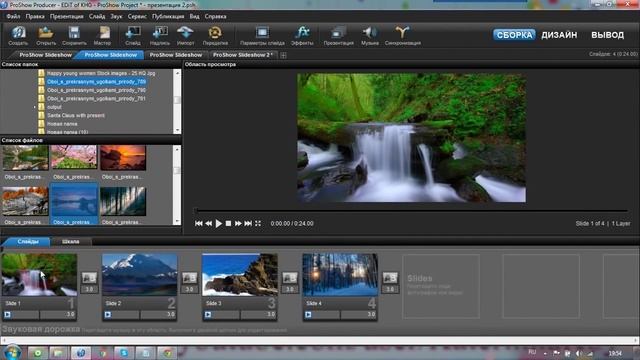
Task: Expand the output folder tree node
Action: [35, 107]
